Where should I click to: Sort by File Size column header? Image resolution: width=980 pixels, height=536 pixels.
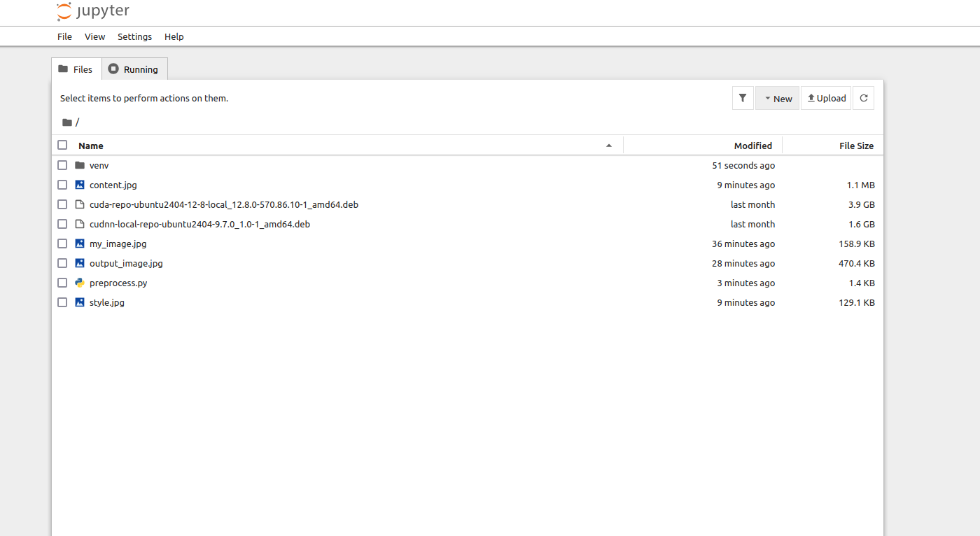pos(855,146)
